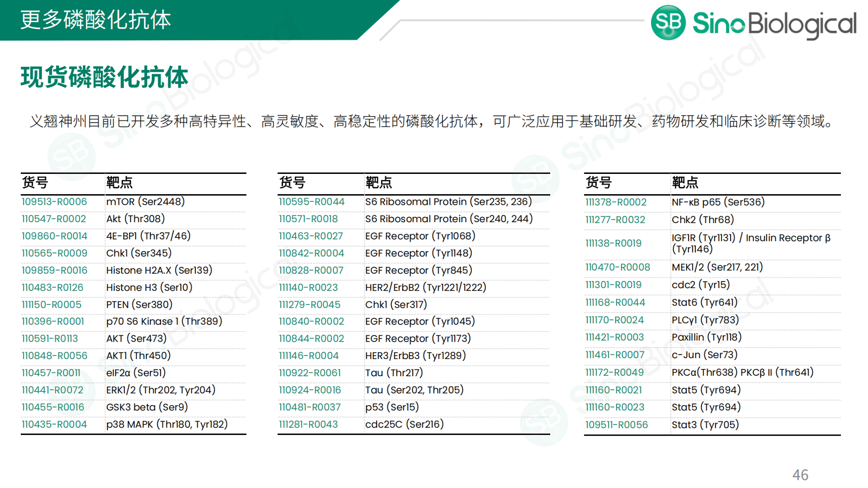The image size is (868, 488).
Task: Click the green SB circle logo icon
Action: click(668, 23)
